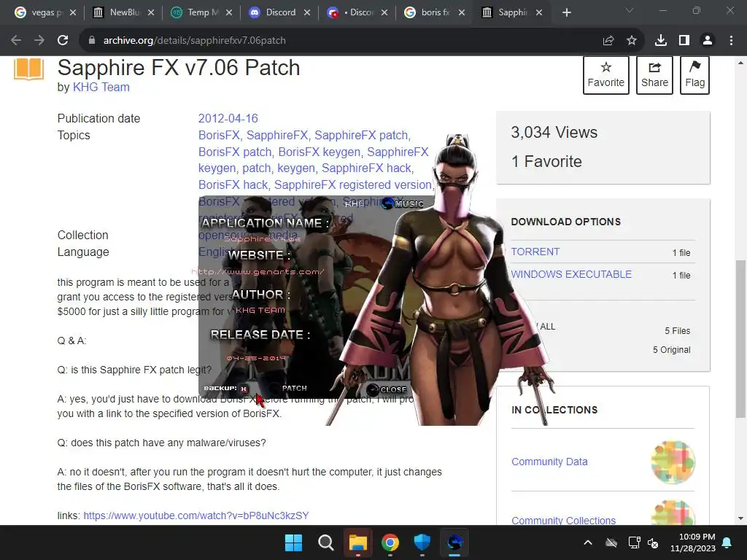Share this archive item
Viewport: 747px width, 560px height.
(654, 75)
